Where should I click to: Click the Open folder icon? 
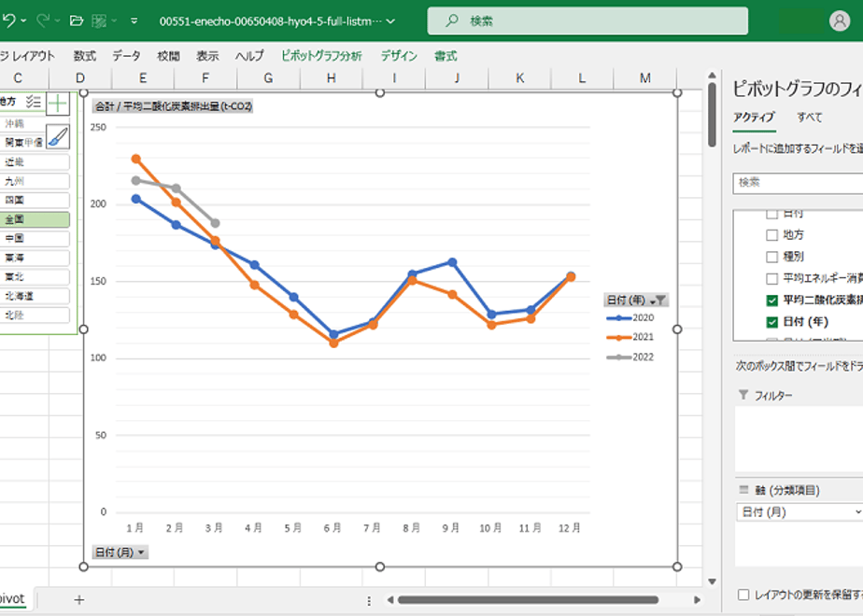point(77,21)
